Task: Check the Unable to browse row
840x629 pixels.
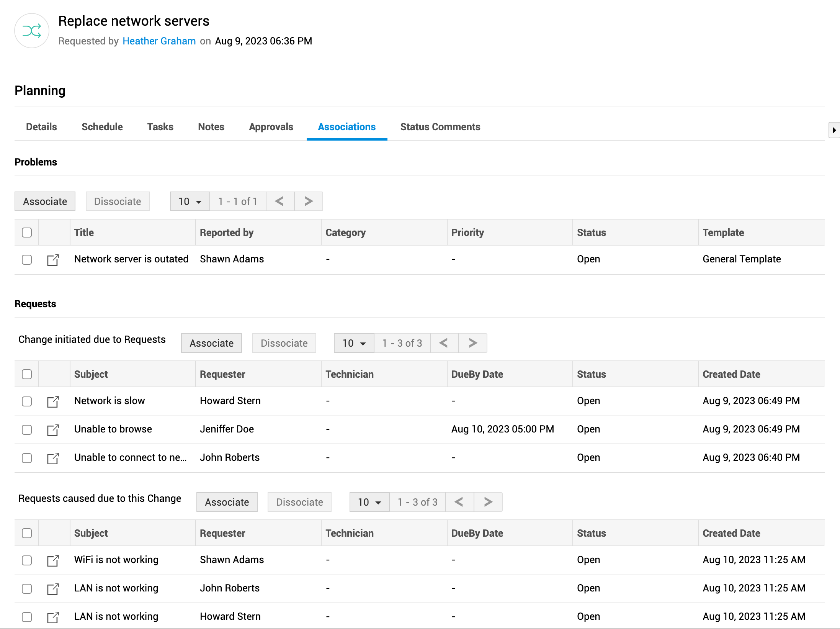Action: (x=27, y=430)
